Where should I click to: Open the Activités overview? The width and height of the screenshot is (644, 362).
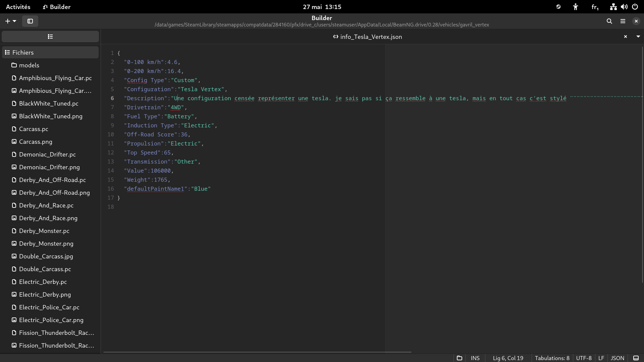click(x=18, y=7)
